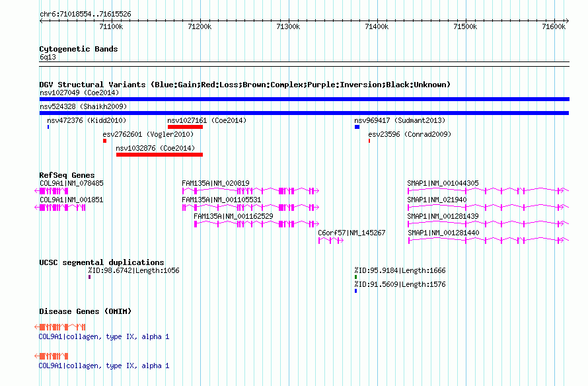
Task: Click the blue segmental duplication marker, length 1576
Action: (356, 291)
